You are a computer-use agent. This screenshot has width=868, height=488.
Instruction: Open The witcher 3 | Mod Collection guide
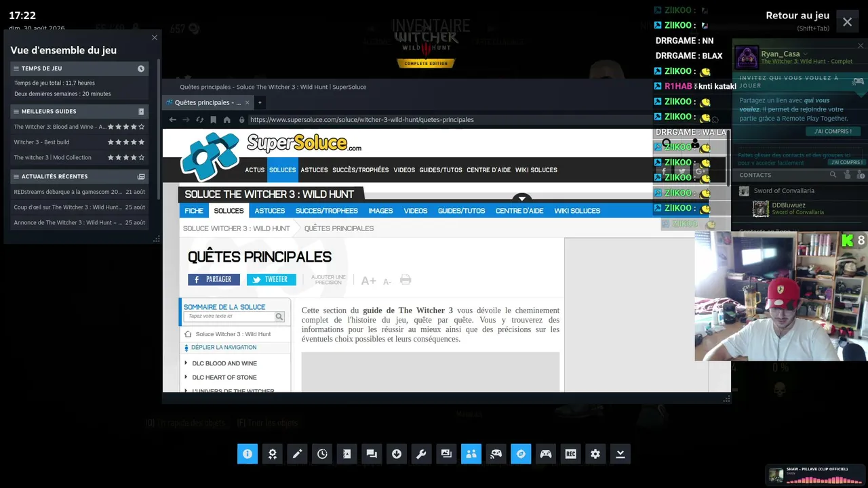[x=79, y=158]
